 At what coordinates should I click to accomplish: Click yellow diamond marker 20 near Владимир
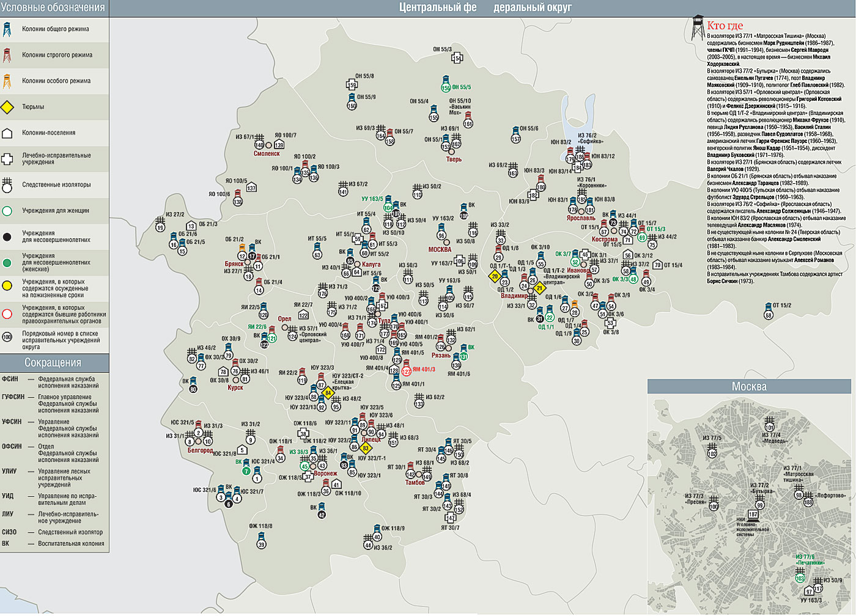coord(495,276)
